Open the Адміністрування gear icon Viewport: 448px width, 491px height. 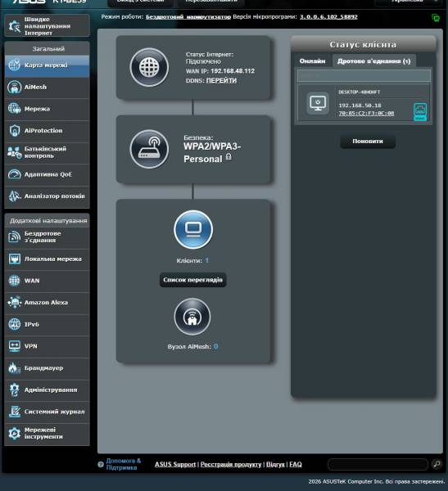click(x=15, y=390)
